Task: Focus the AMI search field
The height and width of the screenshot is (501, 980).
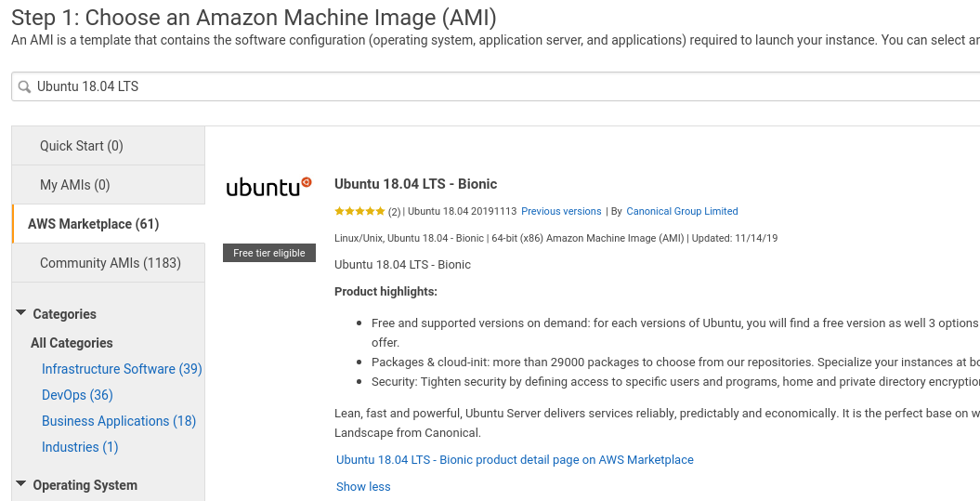Action: coord(496,86)
